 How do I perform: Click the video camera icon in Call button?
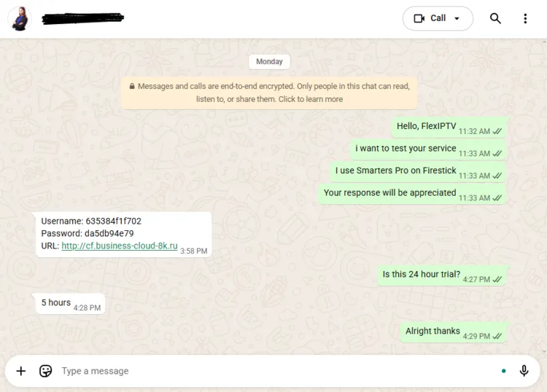tap(419, 18)
